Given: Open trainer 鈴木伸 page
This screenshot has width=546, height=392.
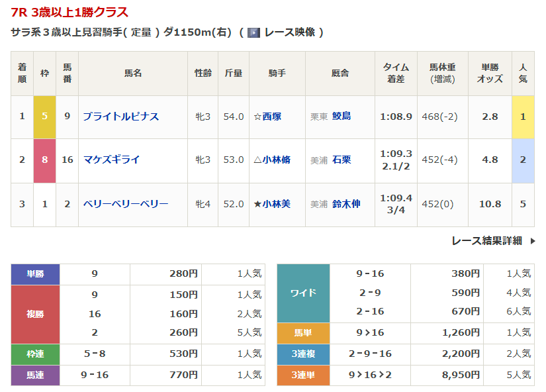Looking at the screenshot, I should click(346, 204).
